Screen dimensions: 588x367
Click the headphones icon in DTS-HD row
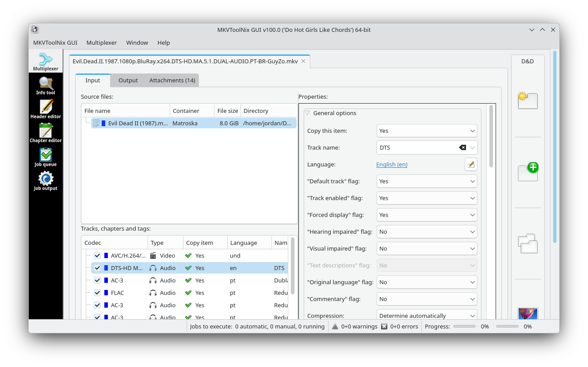(153, 268)
